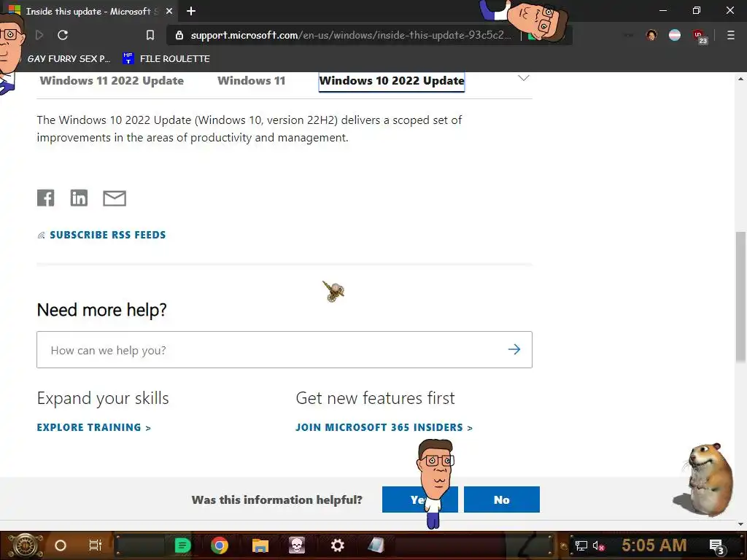Open the EXPLORE TRAINING link
The image size is (747, 560).
click(94, 427)
